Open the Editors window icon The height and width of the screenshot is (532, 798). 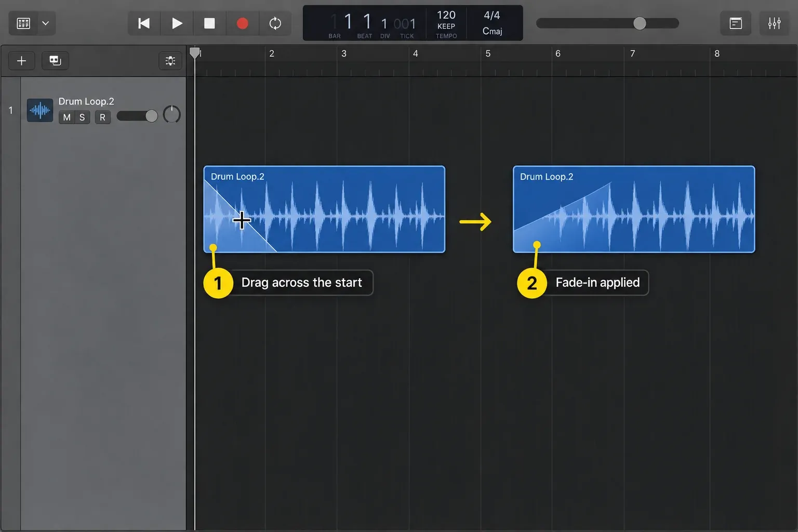point(736,23)
